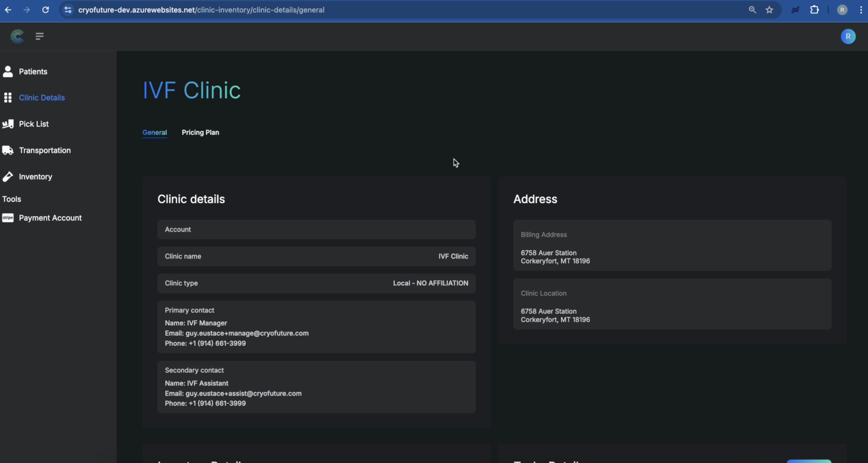This screenshot has width=868, height=463.
Task: Click the browser back arrow
Action: point(8,10)
